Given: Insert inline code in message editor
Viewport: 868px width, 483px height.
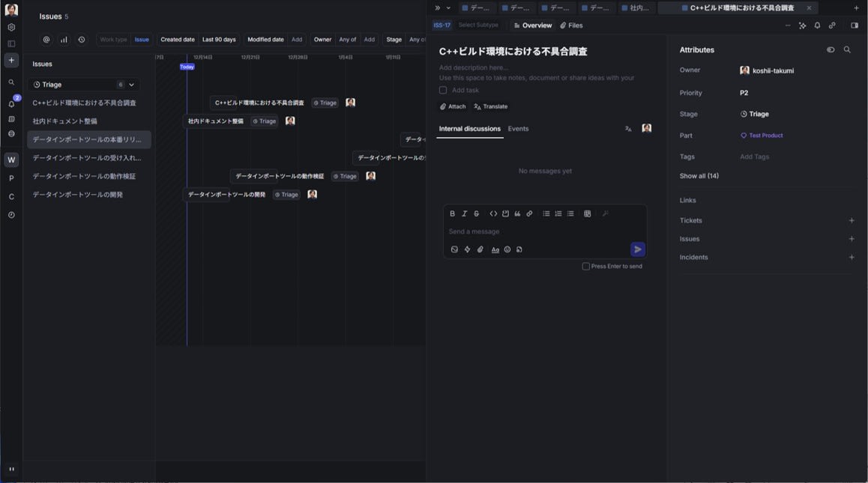Looking at the screenshot, I should click(x=493, y=213).
